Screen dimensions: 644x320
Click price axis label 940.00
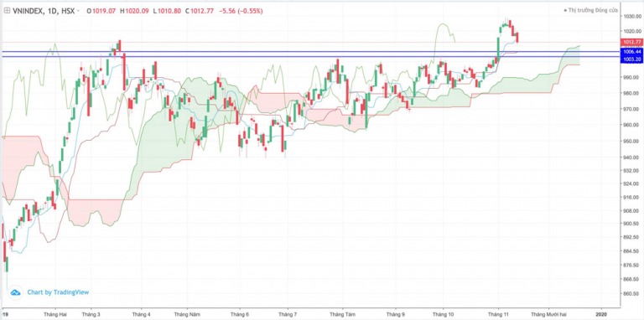pos(632,157)
